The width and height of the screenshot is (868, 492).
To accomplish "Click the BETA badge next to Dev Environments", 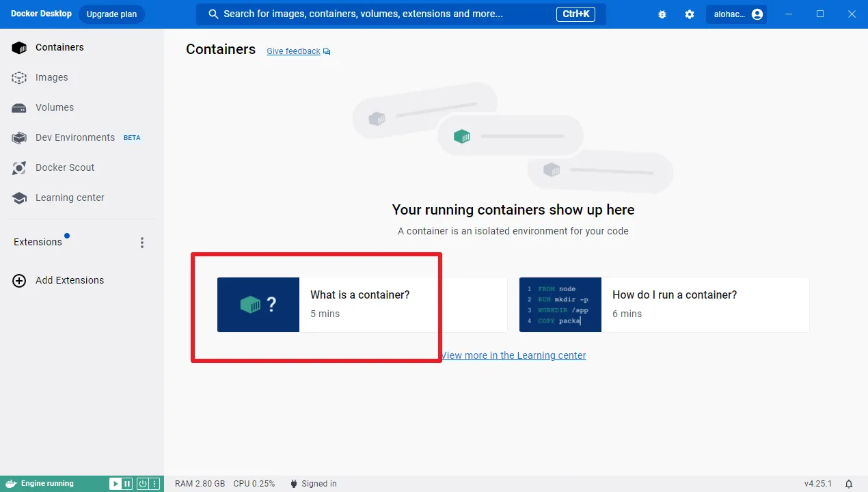I will [132, 137].
